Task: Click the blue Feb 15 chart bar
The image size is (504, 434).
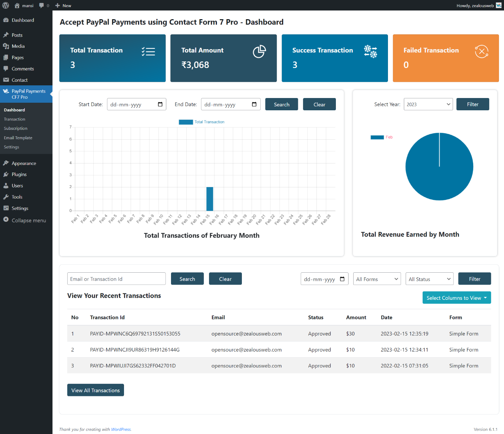Action: pyautogui.click(x=210, y=199)
